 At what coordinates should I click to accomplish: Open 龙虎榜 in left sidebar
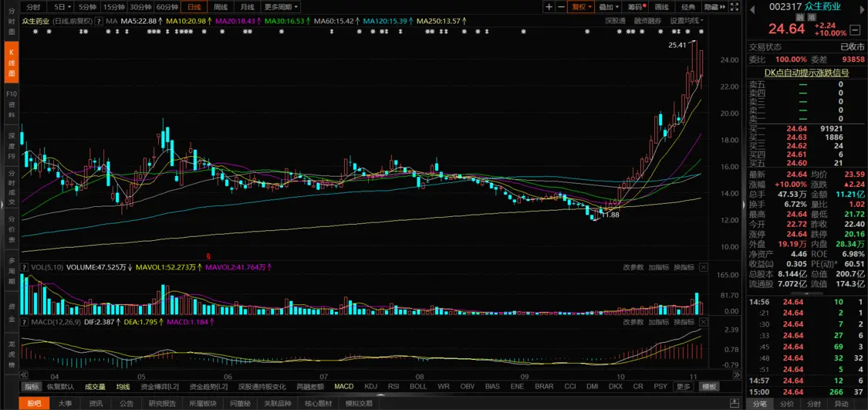coord(12,354)
